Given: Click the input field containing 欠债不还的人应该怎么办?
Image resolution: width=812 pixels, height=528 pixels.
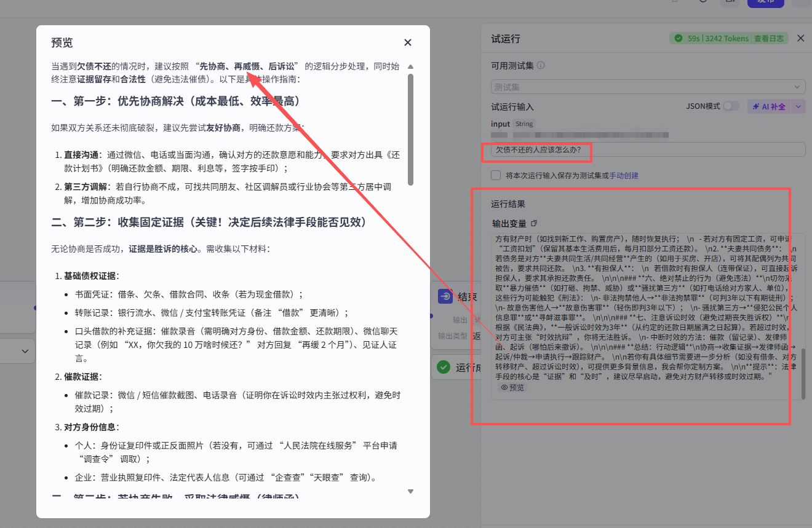Looking at the screenshot, I should pyautogui.click(x=648, y=149).
